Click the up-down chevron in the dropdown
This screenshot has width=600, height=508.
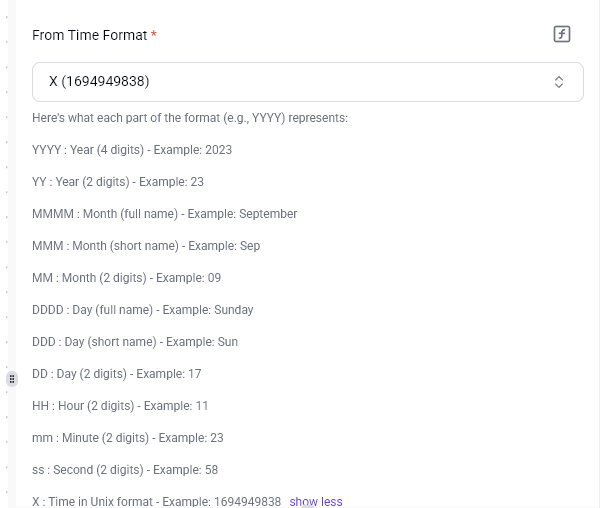point(559,82)
